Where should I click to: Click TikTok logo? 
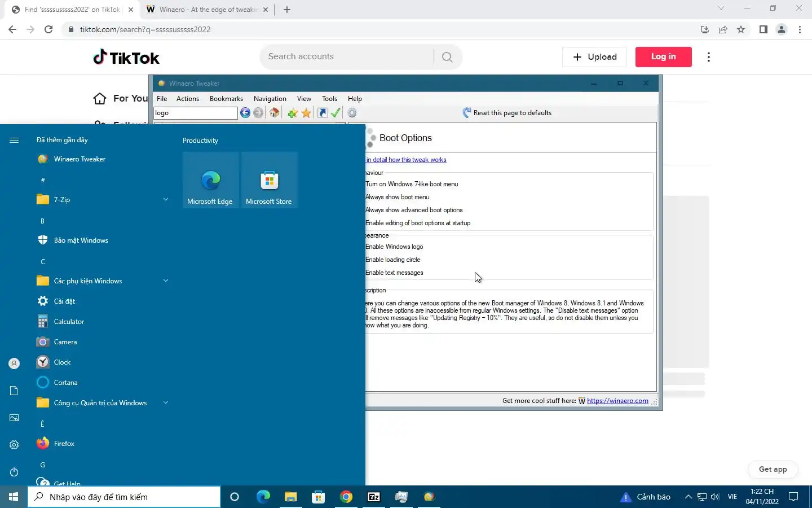pos(126,57)
